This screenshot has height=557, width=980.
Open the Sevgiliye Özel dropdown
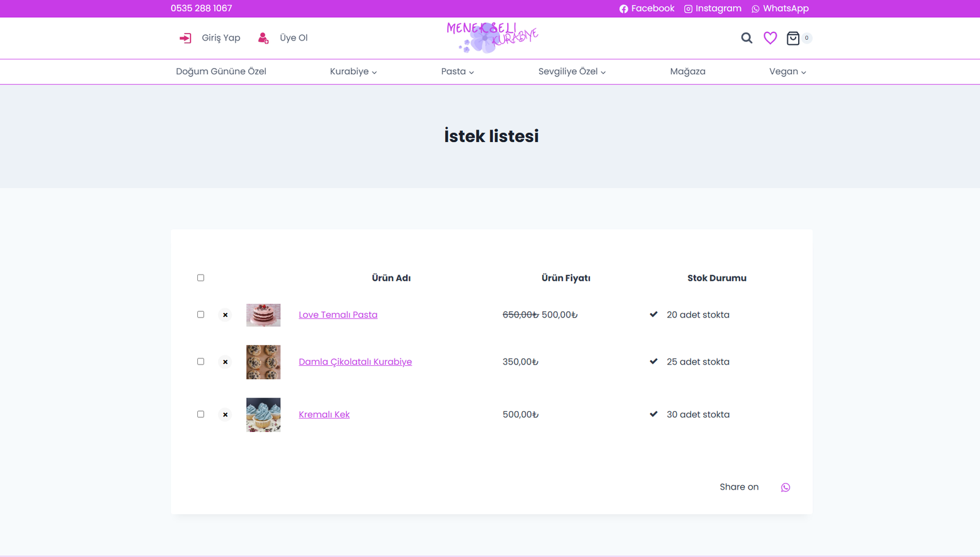point(571,72)
